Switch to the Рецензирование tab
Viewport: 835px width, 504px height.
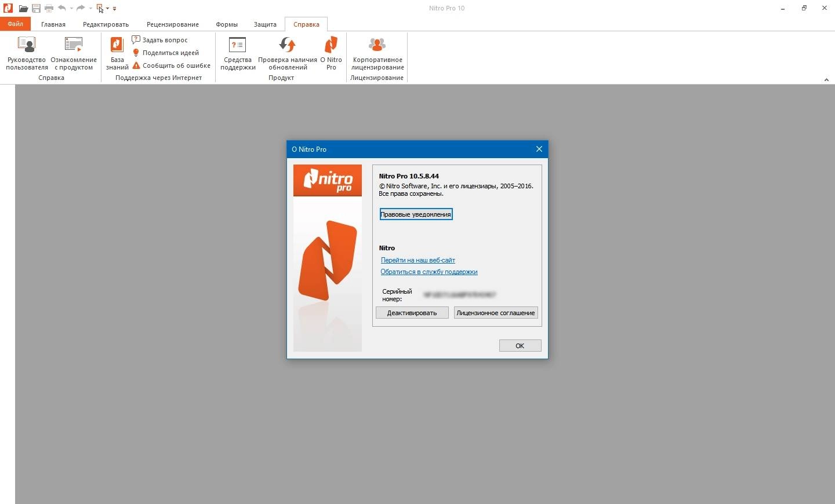[x=173, y=24]
